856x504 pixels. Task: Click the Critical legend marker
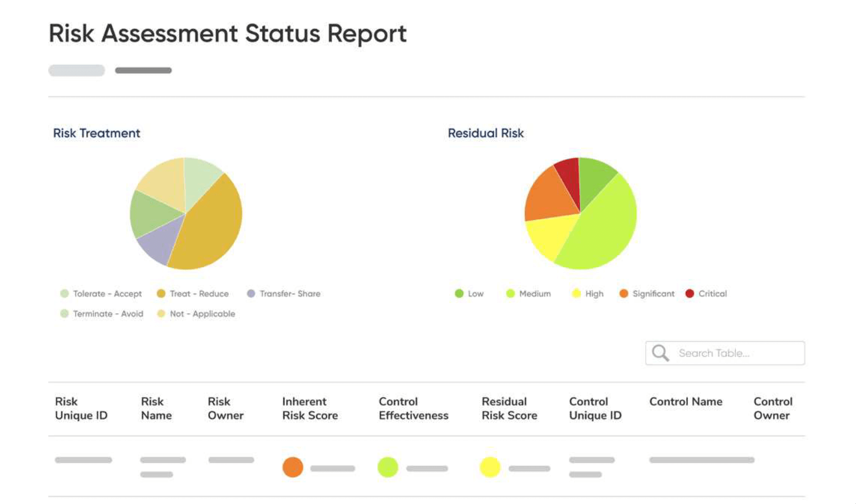tap(690, 294)
